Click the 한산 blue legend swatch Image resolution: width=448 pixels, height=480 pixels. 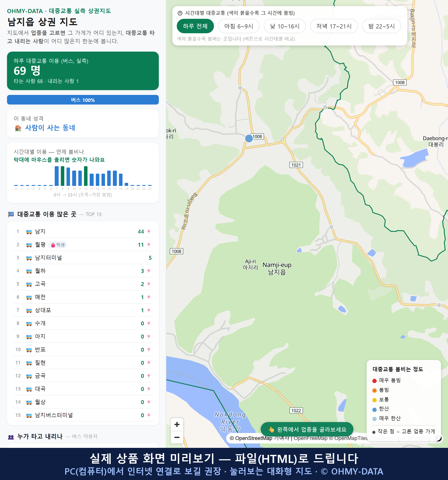click(x=374, y=410)
